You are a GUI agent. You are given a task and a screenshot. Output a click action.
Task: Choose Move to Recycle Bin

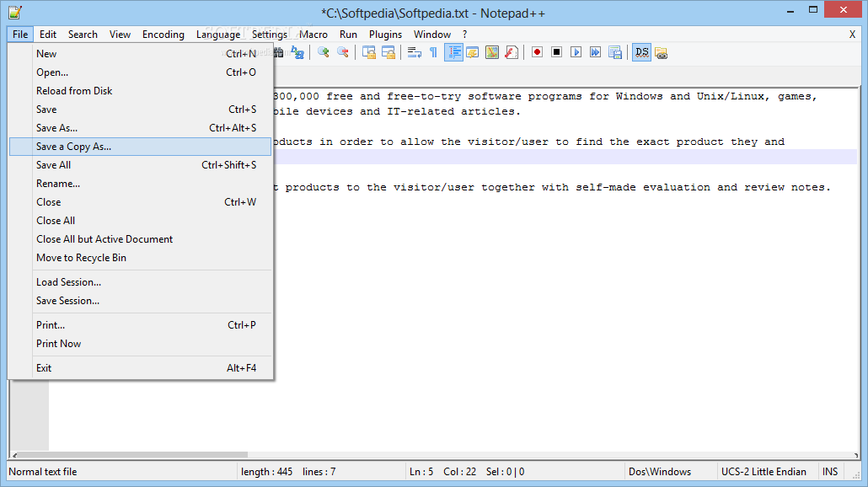coord(141,257)
